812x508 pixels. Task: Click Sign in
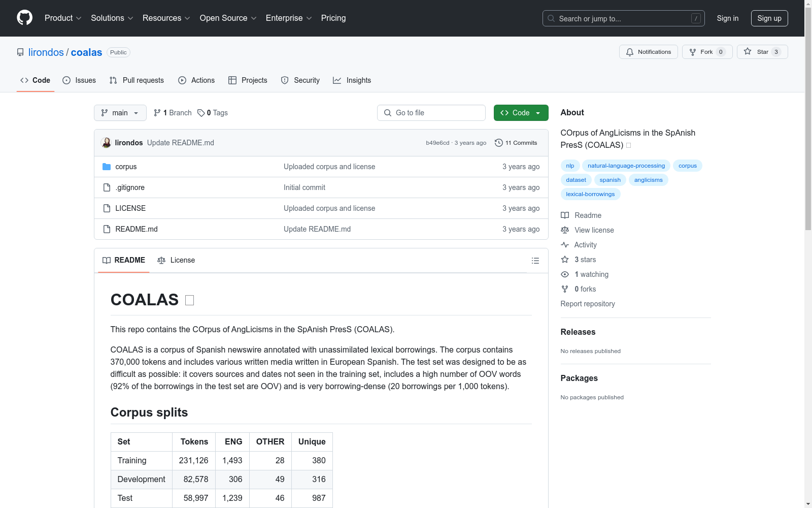coord(728,18)
